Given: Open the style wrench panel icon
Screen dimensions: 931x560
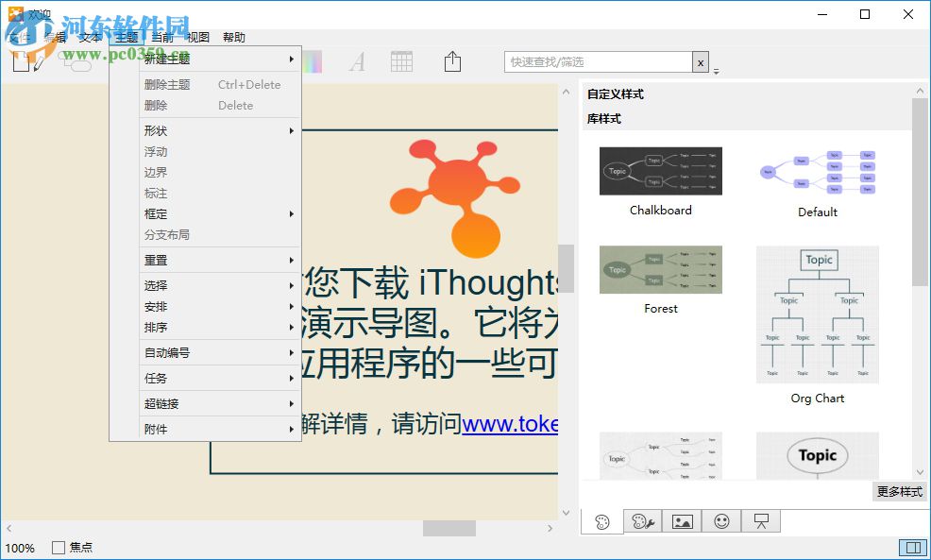Looking at the screenshot, I should coord(643,520).
